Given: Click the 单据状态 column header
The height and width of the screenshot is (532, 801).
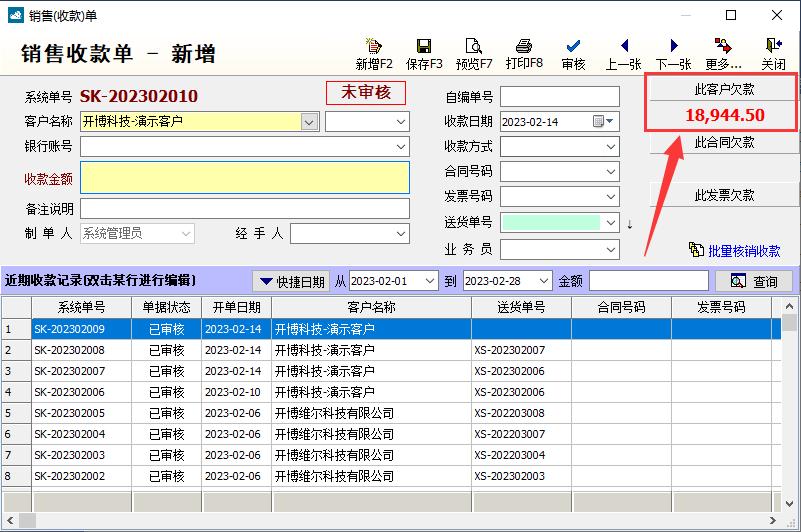Looking at the screenshot, I should tap(167, 307).
